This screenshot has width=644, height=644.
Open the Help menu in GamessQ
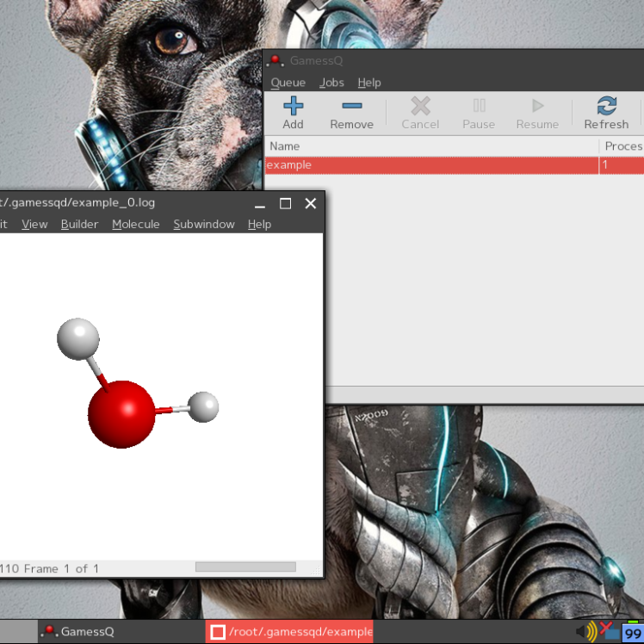pos(369,83)
